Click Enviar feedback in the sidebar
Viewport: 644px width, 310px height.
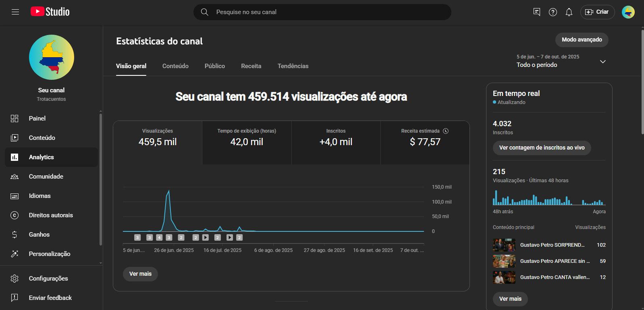[51, 298]
